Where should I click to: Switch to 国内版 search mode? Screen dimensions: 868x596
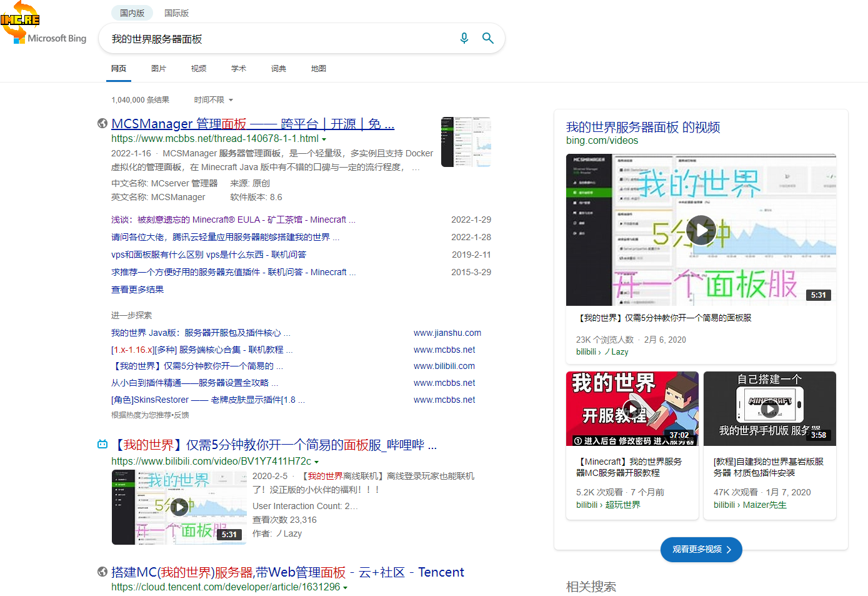pyautogui.click(x=132, y=13)
